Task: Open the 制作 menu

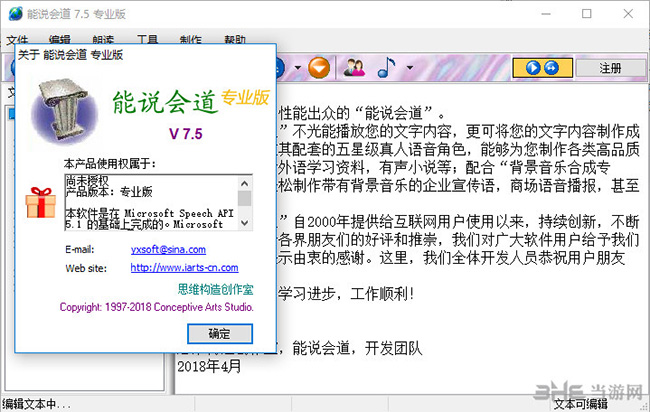Action: 191,40
